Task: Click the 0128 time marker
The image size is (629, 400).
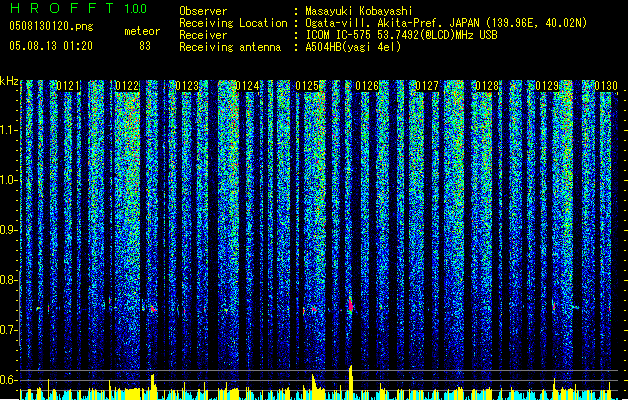Action: point(487,86)
